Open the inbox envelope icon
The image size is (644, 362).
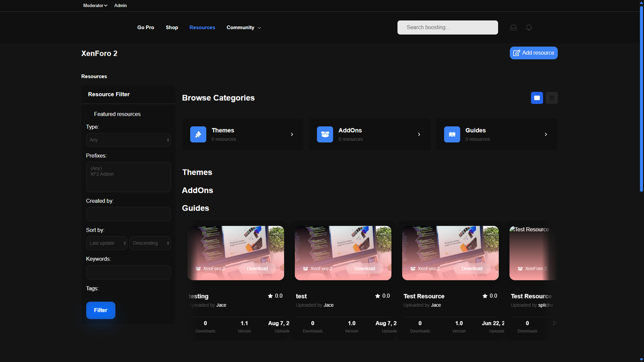point(513,28)
